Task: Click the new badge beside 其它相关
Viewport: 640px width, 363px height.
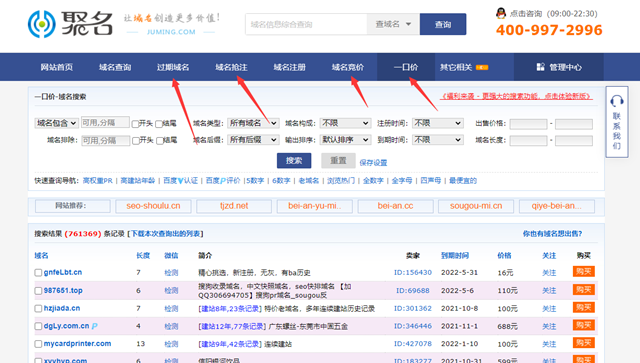Action: [x=482, y=67]
